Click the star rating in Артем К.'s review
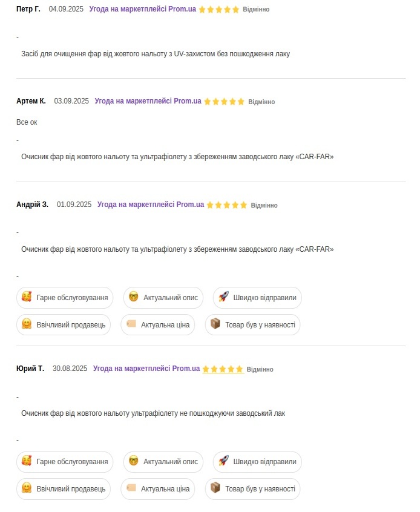 (224, 102)
